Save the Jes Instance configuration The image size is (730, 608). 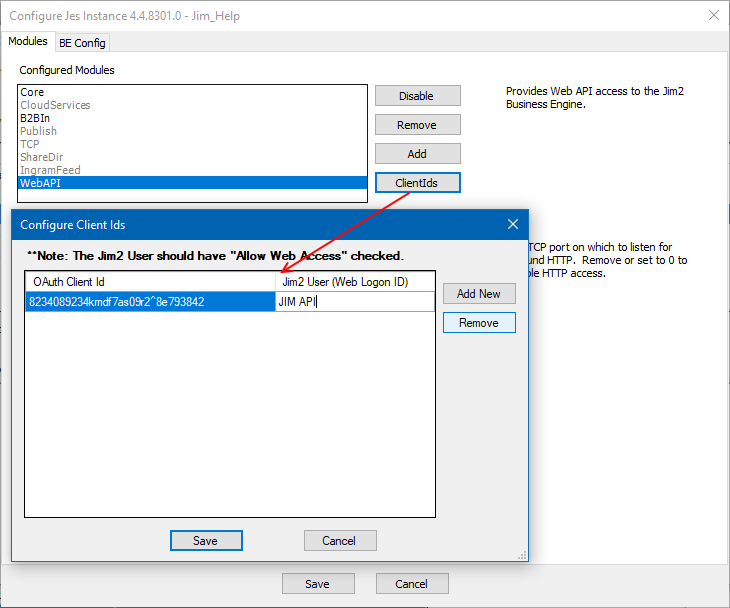coord(318,584)
